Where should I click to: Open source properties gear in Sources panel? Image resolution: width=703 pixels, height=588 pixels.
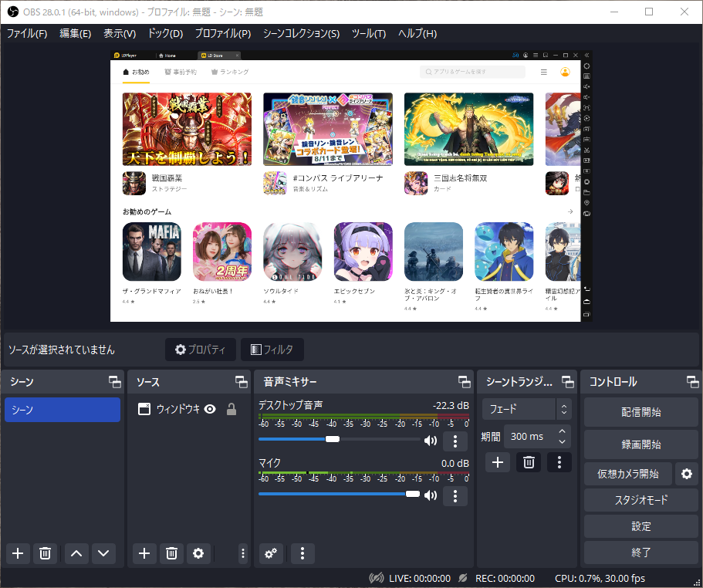pyautogui.click(x=198, y=553)
